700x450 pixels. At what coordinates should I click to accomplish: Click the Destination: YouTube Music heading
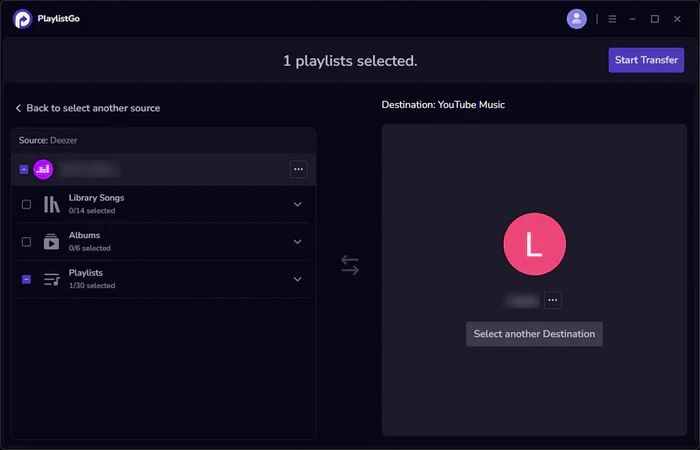[443, 104]
